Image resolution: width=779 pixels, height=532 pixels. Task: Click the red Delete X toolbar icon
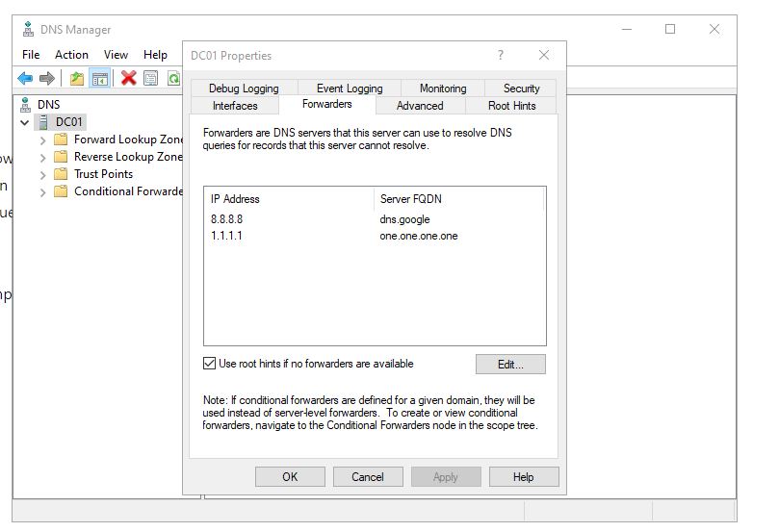(x=129, y=78)
